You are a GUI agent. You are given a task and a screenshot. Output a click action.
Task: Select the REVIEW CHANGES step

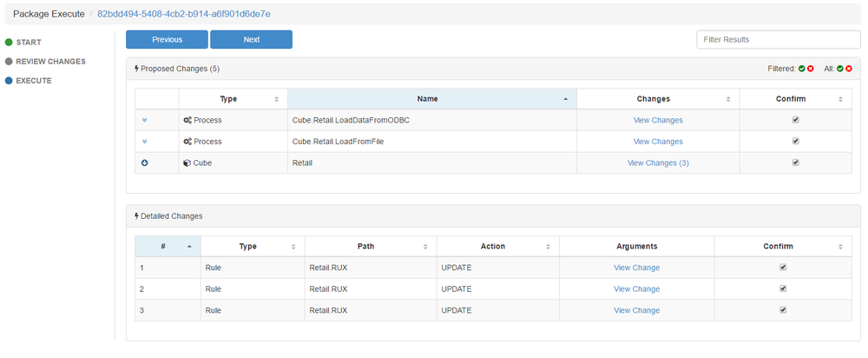point(50,62)
